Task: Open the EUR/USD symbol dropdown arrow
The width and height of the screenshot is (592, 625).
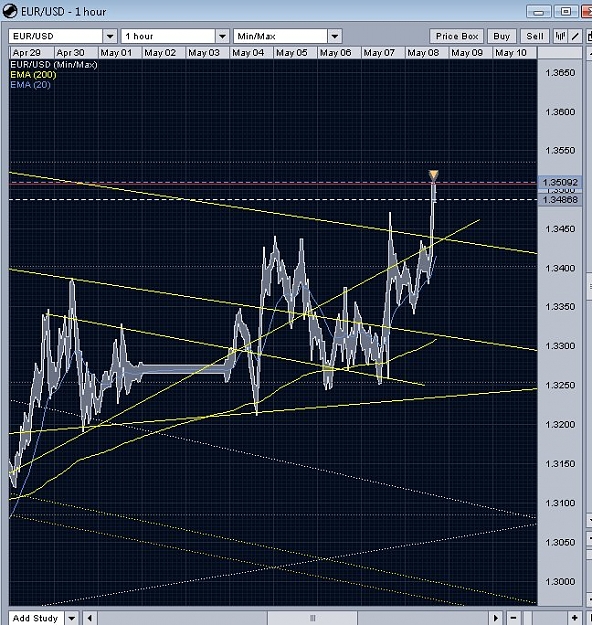Action: click(x=110, y=36)
